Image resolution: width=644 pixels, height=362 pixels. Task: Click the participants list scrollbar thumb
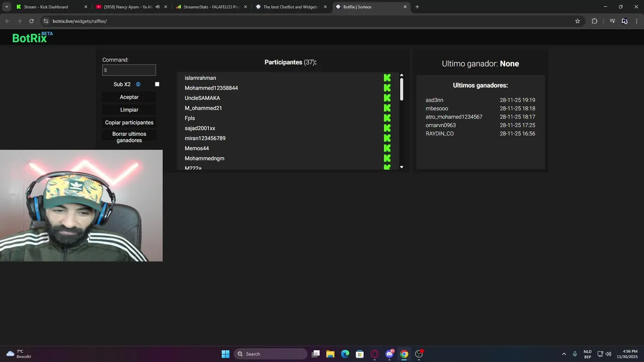pyautogui.click(x=401, y=89)
